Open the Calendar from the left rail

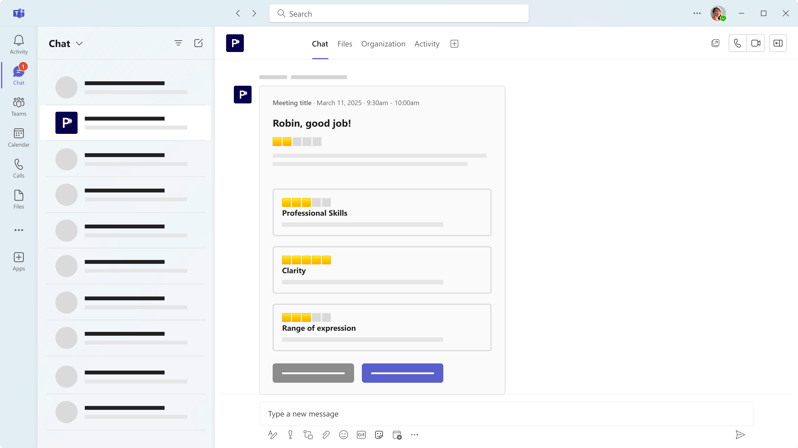[19, 137]
